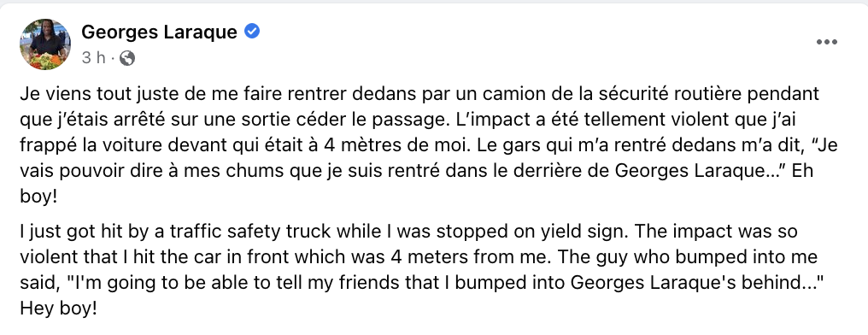Viewport: 868px width, 335px height.
Task: Click the line starting "que j'étais arrêté"
Action: pyautogui.click(x=408, y=120)
